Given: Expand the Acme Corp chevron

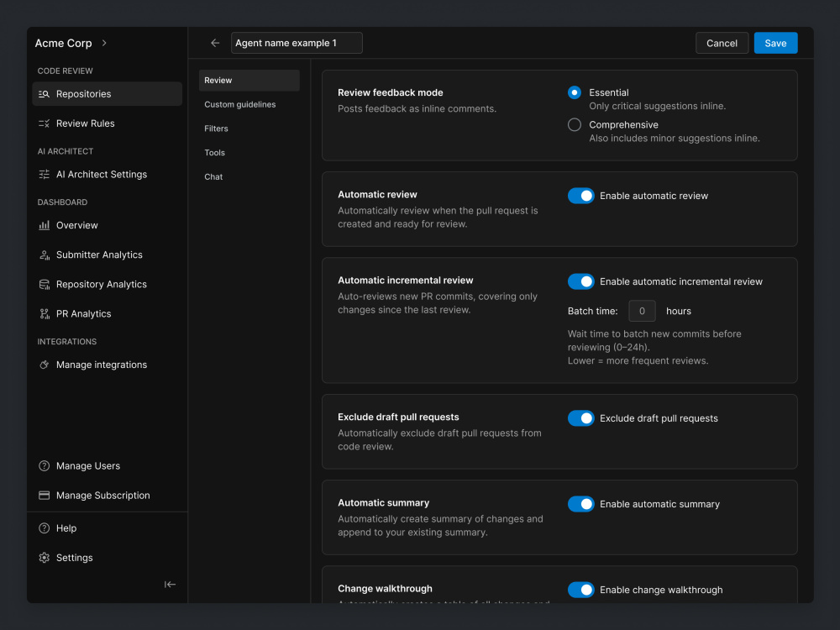Looking at the screenshot, I should point(104,43).
